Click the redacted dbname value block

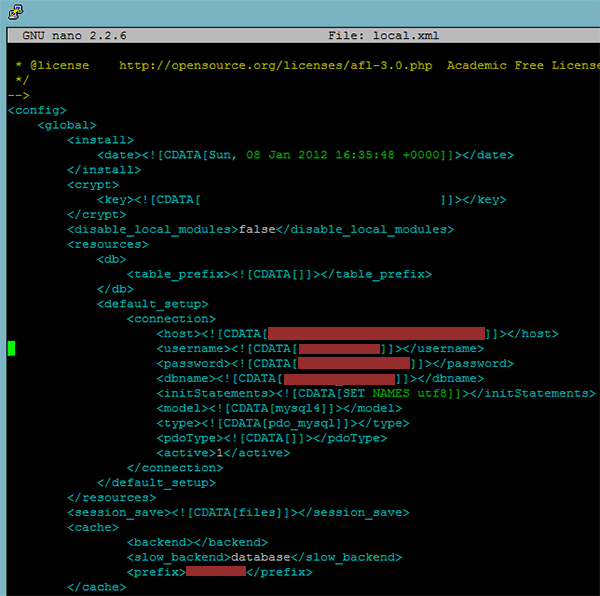(339, 379)
